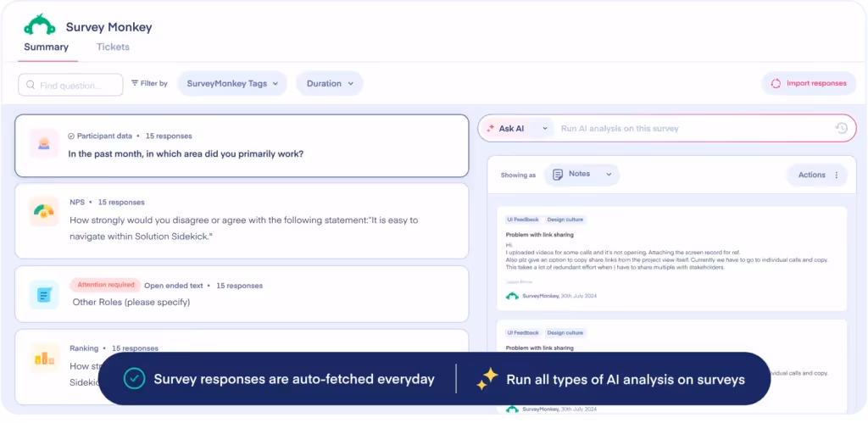Viewport: 868px width, 423px height.
Task: Click Design culture tag on first note
Action: click(565, 220)
